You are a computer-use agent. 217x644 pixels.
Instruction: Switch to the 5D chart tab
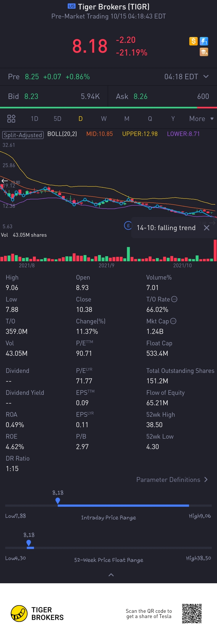(57, 118)
